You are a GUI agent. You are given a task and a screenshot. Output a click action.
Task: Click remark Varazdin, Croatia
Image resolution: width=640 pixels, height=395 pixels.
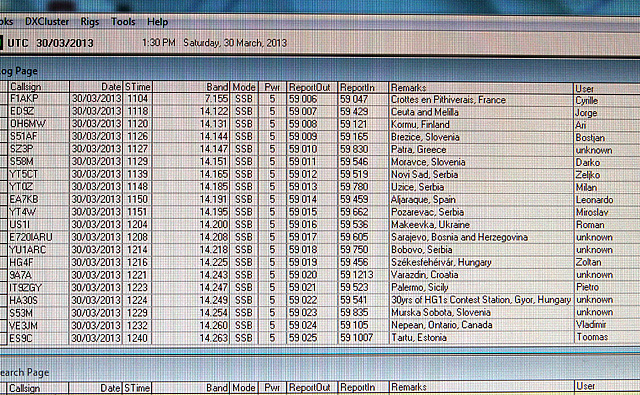pyautogui.click(x=424, y=275)
